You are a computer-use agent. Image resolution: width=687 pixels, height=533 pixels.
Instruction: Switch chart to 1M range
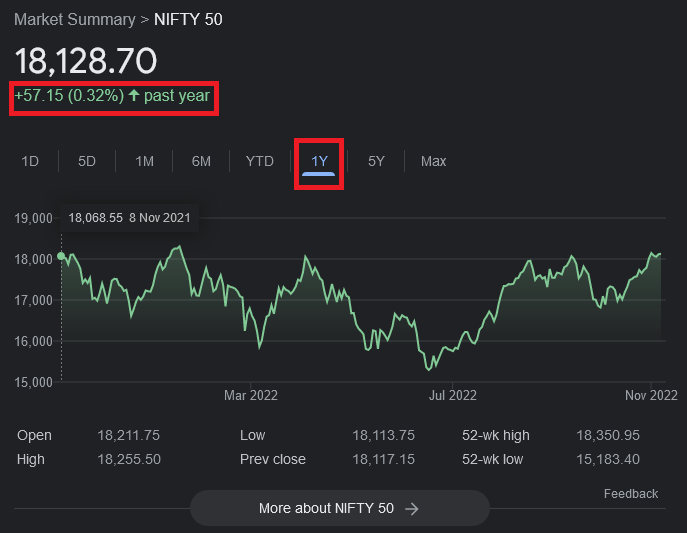click(145, 161)
